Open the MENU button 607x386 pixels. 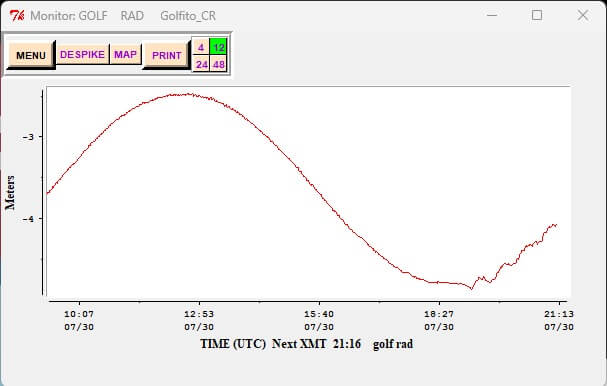point(31,55)
